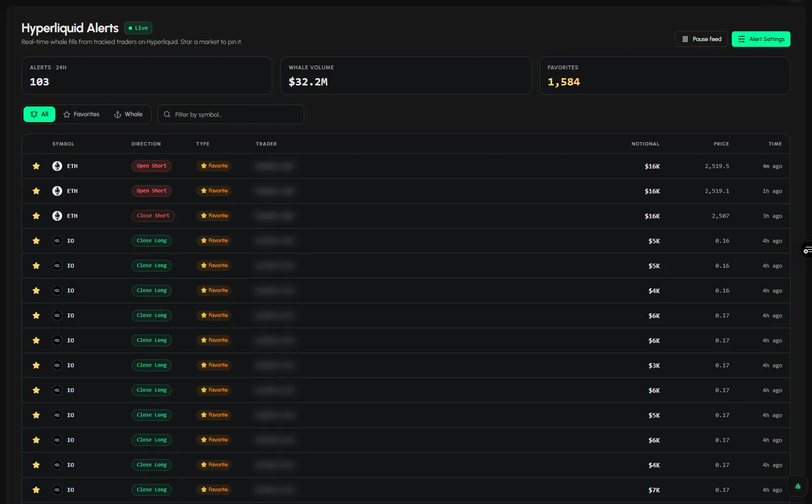This screenshot has width=812, height=504.
Task: Click Favorite type badge in ETH 4m ago row
Action: coord(214,166)
